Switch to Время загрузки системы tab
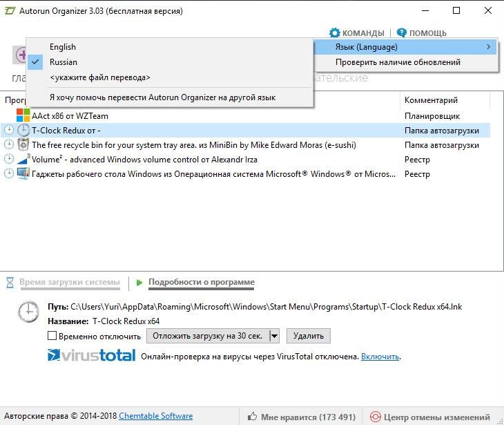This screenshot has width=504, height=425. pos(70,282)
